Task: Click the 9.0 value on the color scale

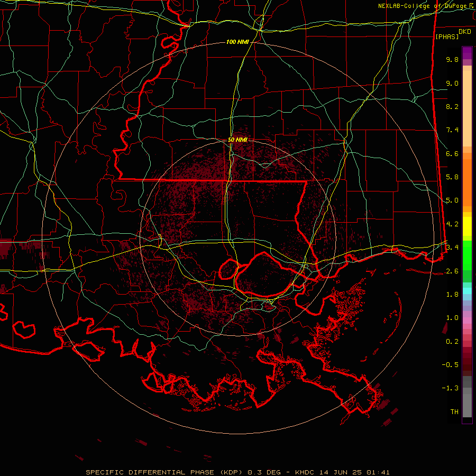Action: tap(452, 83)
